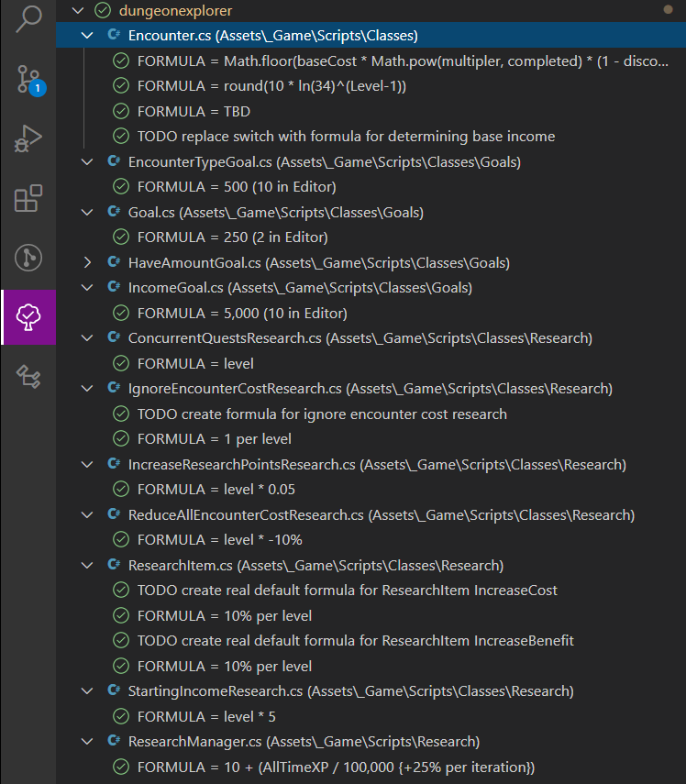Click check icon beside FORMULA = TBD
Screen dimensions: 686x784
click(x=120, y=111)
